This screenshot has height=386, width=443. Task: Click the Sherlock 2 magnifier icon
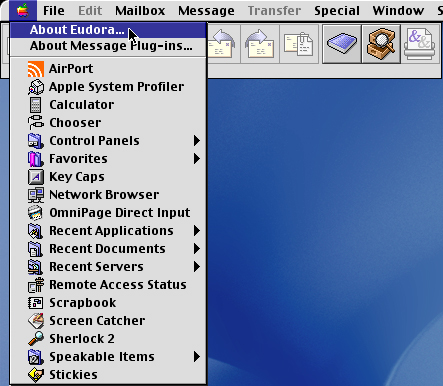coord(36,339)
